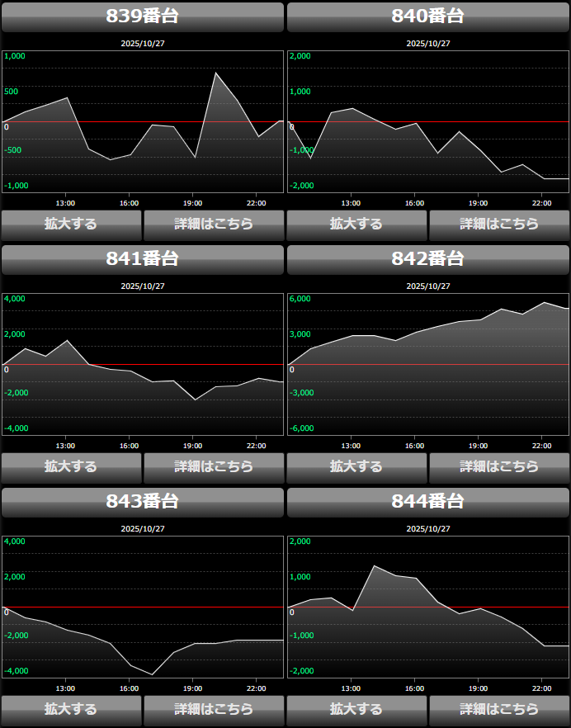
Task: Click the 844番台 graph area
Action: pos(427,607)
